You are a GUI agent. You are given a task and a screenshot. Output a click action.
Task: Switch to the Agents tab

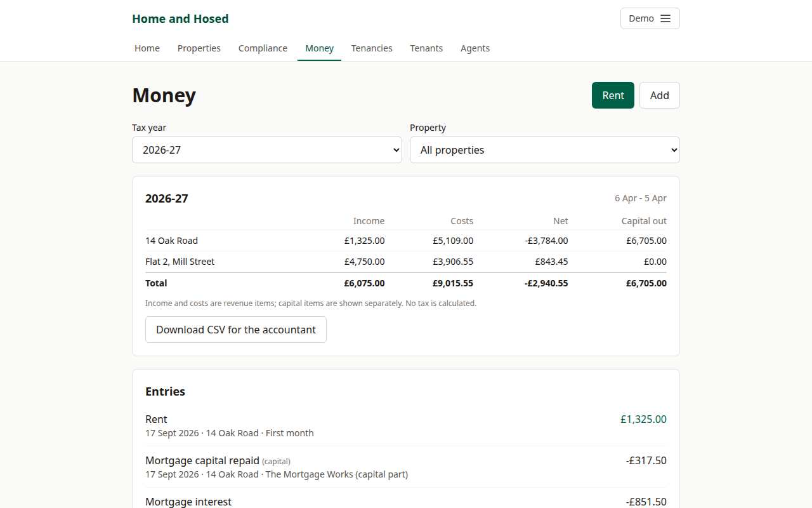(475, 48)
